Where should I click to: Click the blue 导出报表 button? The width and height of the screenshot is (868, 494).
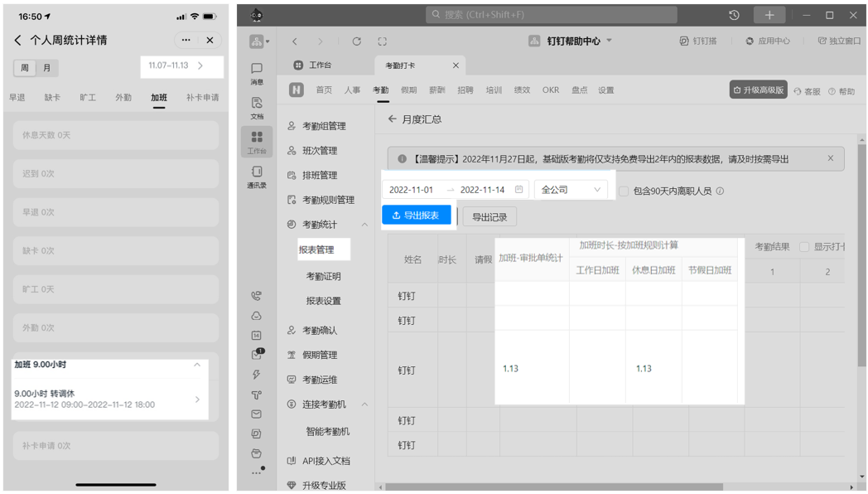coord(417,215)
